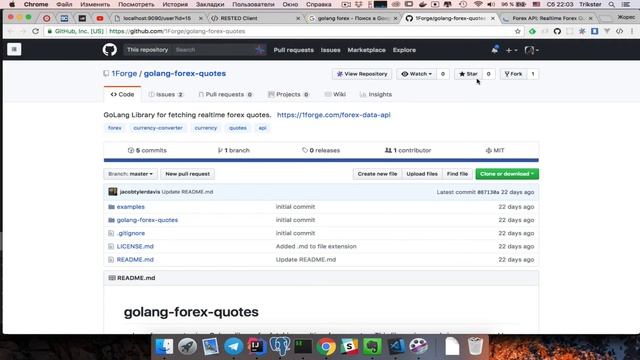Click the language bar below repo stats
This screenshot has width=640, height=360.
[321, 160]
